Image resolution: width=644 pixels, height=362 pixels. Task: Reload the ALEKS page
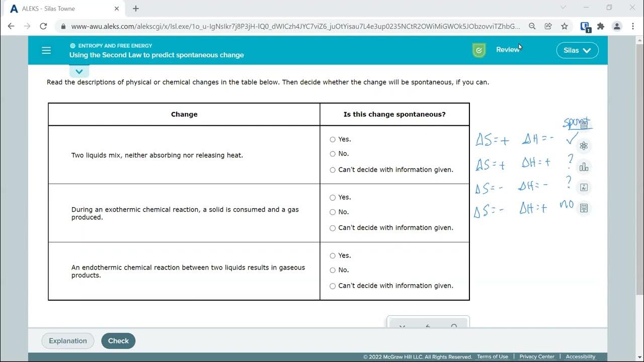43,26
